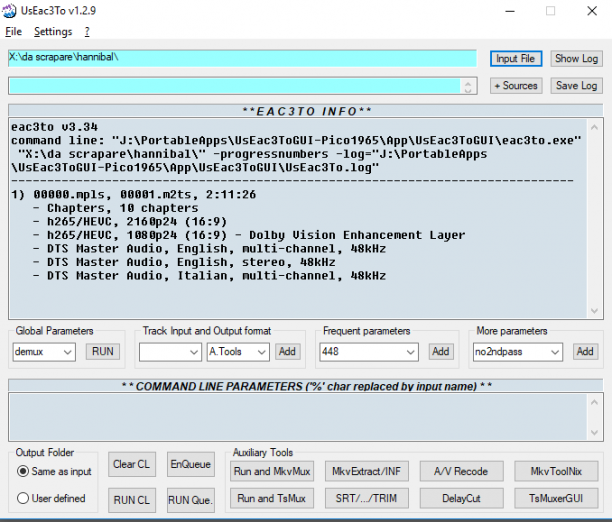The height and width of the screenshot is (522, 612).
Task: Click the command line area scroll up arrow
Action: tap(594, 402)
